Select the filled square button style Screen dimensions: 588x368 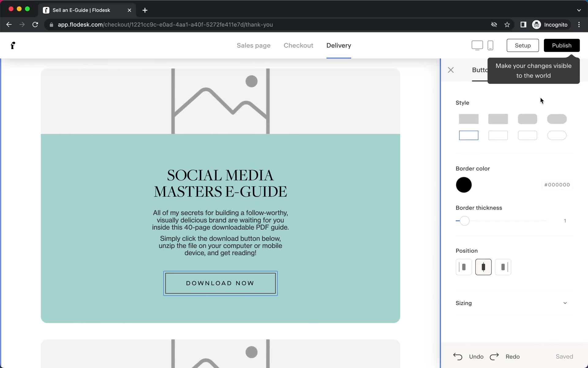tap(468, 119)
